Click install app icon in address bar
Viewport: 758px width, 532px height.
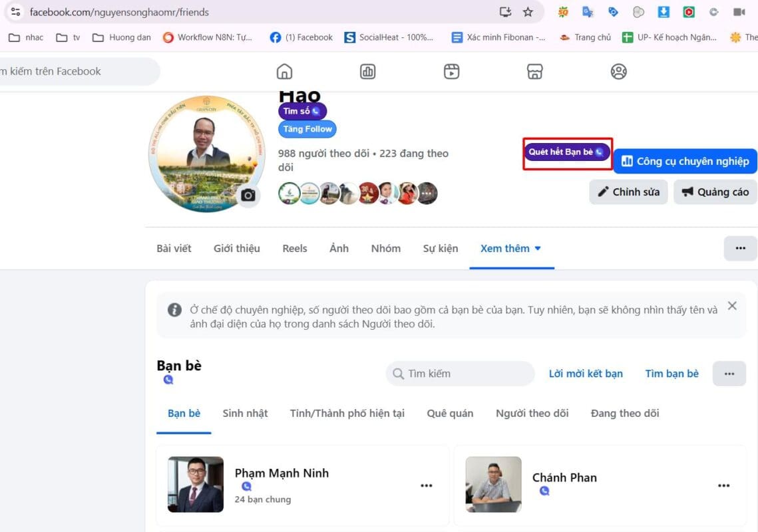point(505,12)
